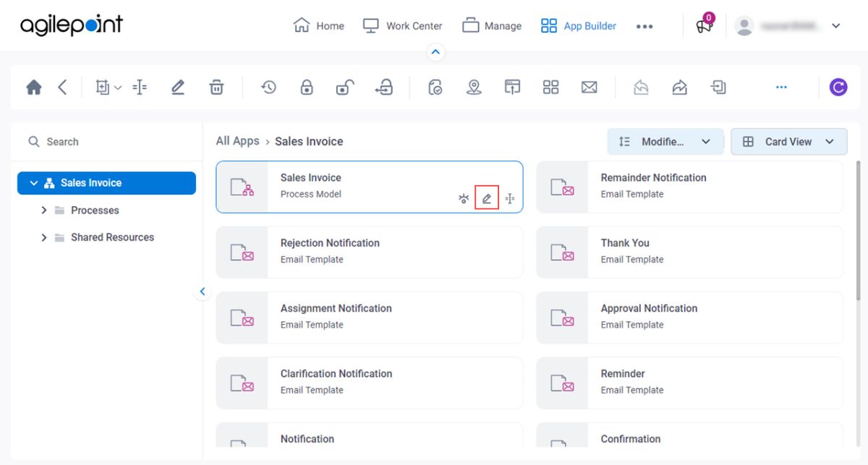The image size is (868, 465).
Task: Click the bug debug icon on Sales Invoice card
Action: pos(464,199)
